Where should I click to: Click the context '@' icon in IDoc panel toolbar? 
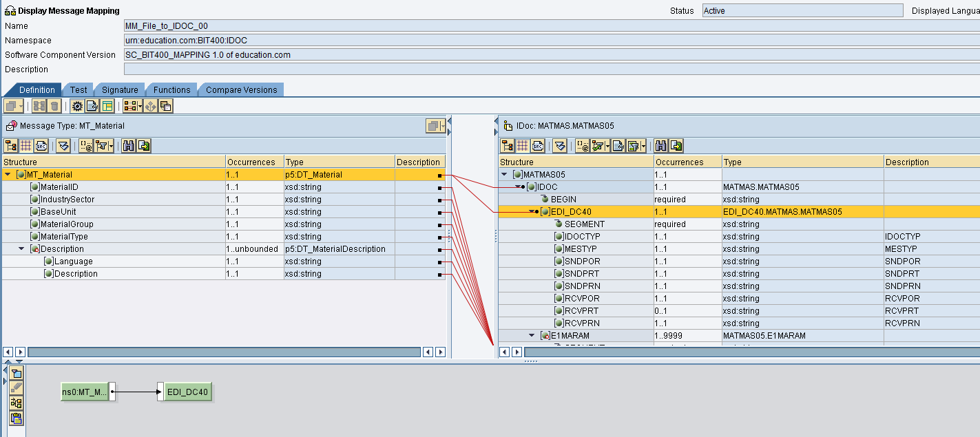583,146
